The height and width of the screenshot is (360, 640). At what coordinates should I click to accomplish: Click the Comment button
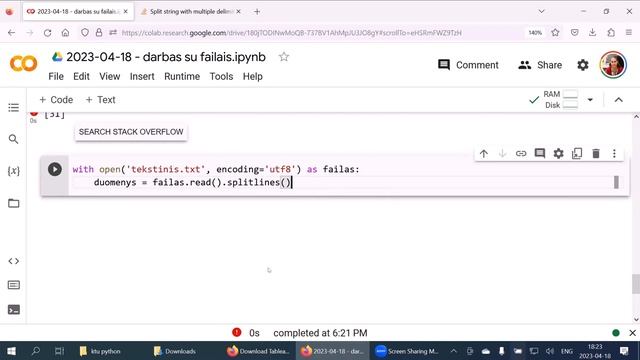click(468, 65)
